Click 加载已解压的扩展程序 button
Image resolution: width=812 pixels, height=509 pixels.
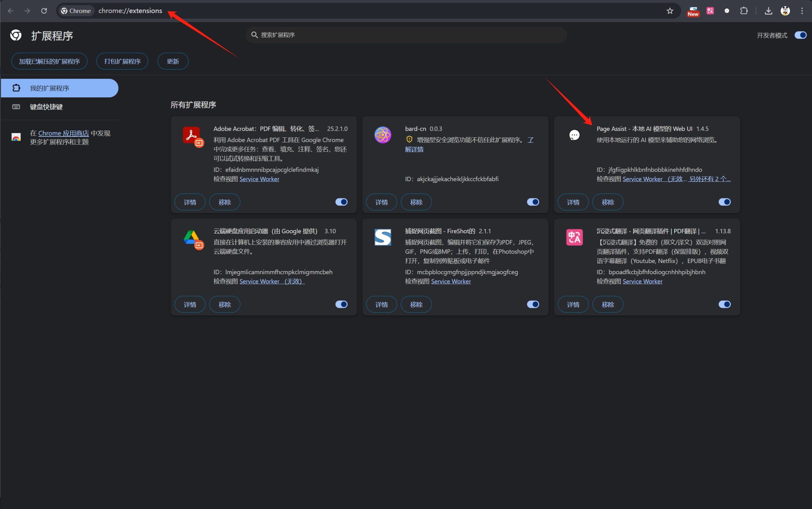49,61
